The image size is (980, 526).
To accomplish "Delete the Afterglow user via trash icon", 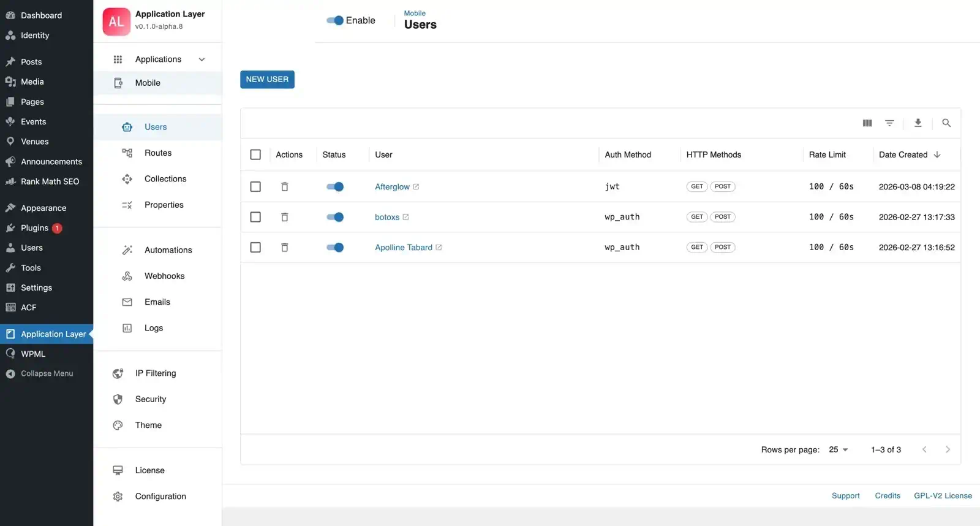I will 284,187.
